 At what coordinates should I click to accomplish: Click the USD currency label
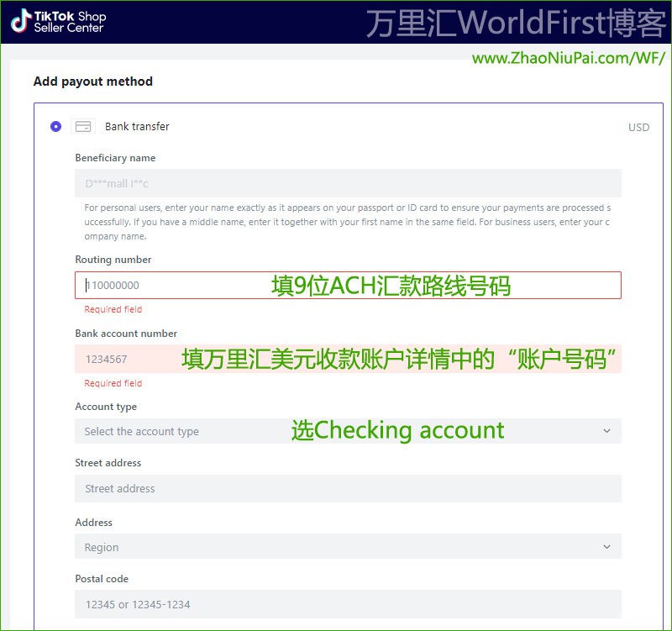click(x=638, y=128)
